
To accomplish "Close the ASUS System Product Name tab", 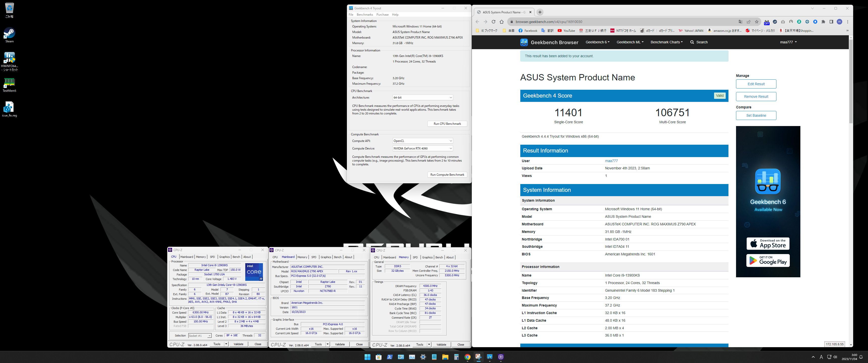I will (x=530, y=12).
